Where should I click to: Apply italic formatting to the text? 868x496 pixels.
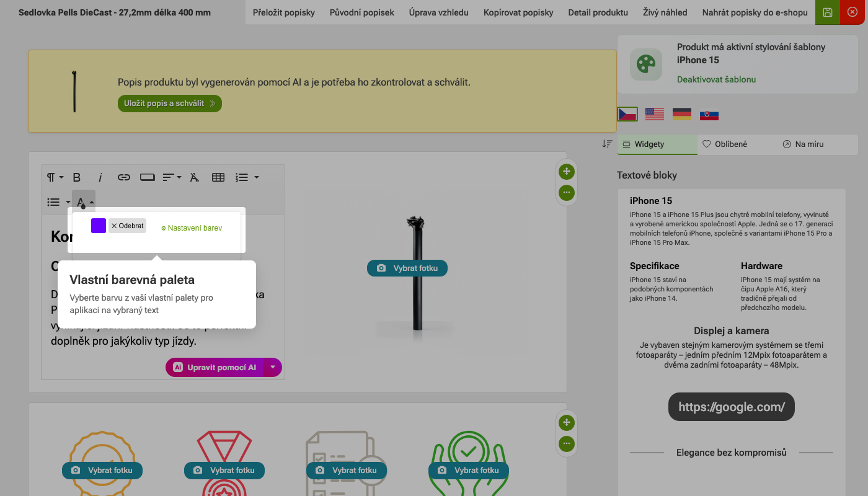[100, 177]
